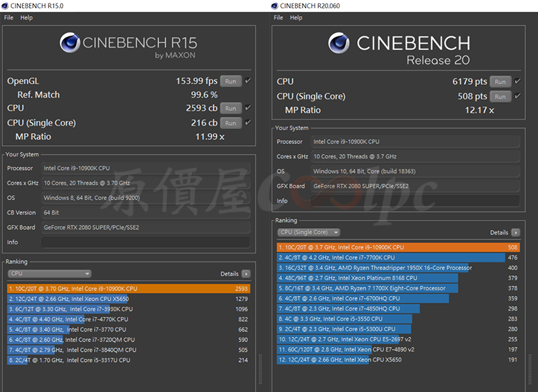The height and width of the screenshot is (392, 538).
Task: Open CPU (Single Core) ranking dropdown in R20
Action: (309, 232)
